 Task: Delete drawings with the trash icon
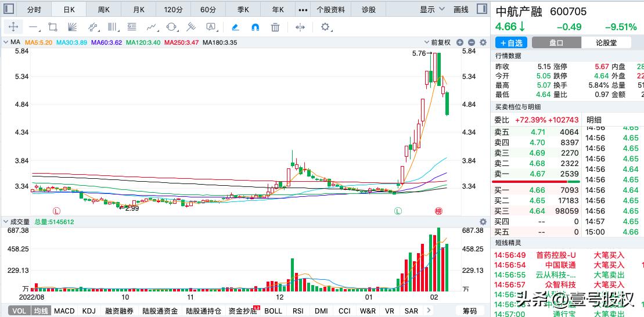pyautogui.click(x=275, y=27)
